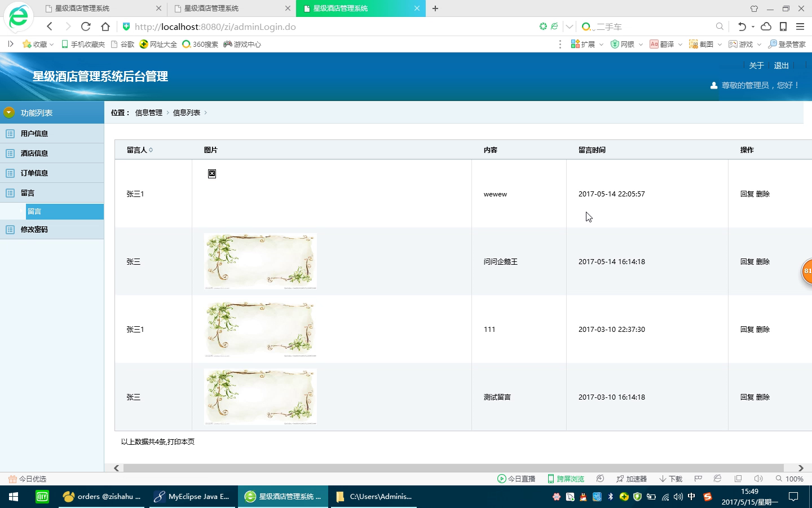812x508 pixels.
Task: Go to browser home page icon
Action: [105, 27]
